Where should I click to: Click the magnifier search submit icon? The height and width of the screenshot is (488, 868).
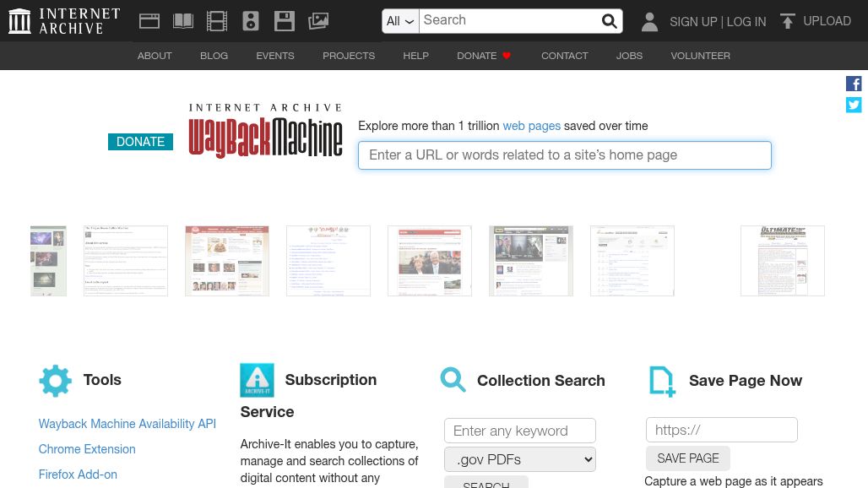pyautogui.click(x=609, y=21)
